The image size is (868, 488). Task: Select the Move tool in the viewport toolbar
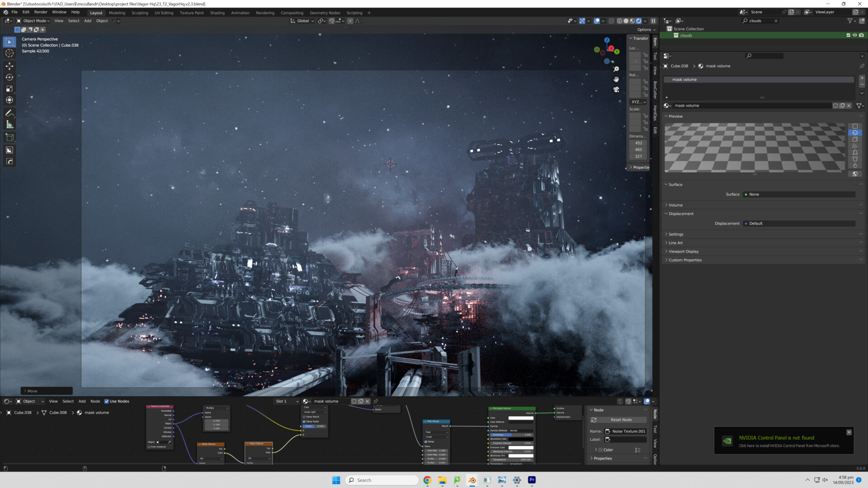tap(9, 66)
